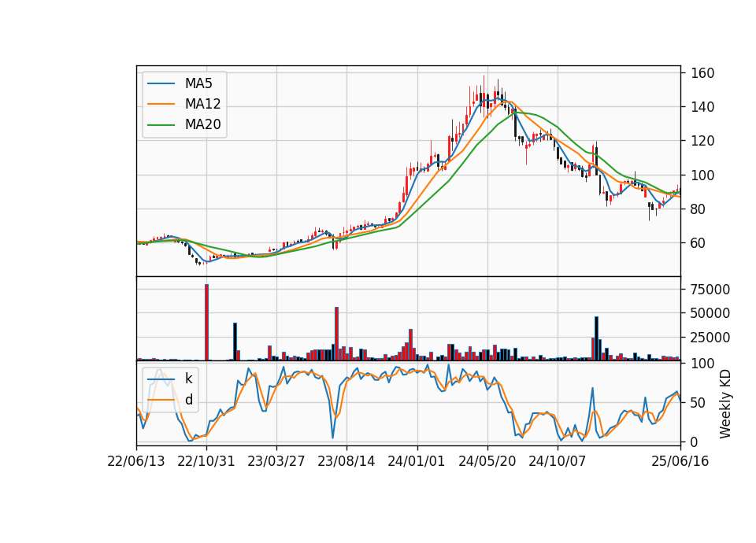Viewport: 756px width, 543px height.
Task: Click the k legend entry
Action: [188, 379]
